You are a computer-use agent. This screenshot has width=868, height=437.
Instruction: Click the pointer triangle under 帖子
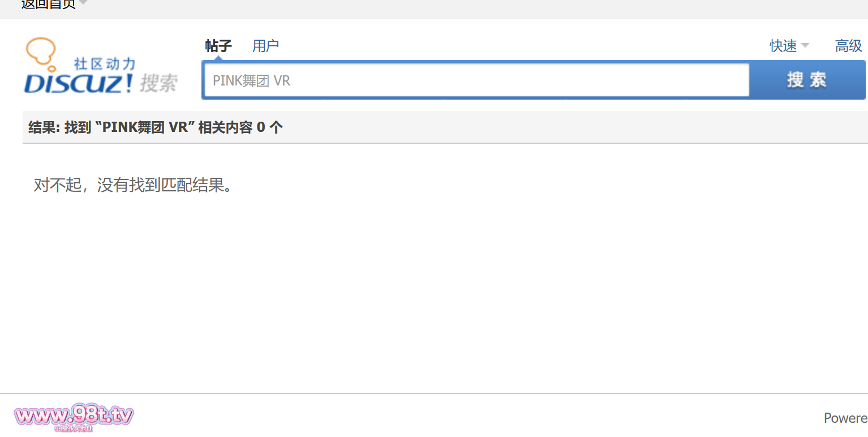218,57
